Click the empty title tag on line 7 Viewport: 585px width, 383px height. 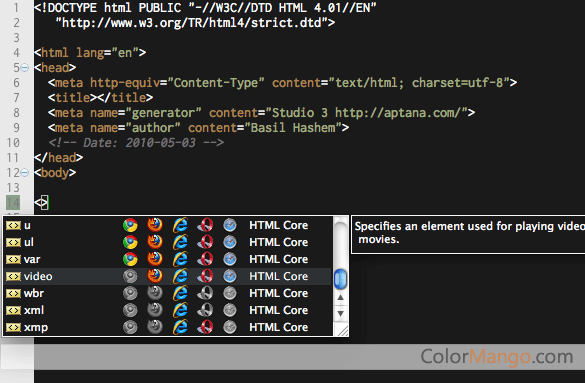click(100, 98)
